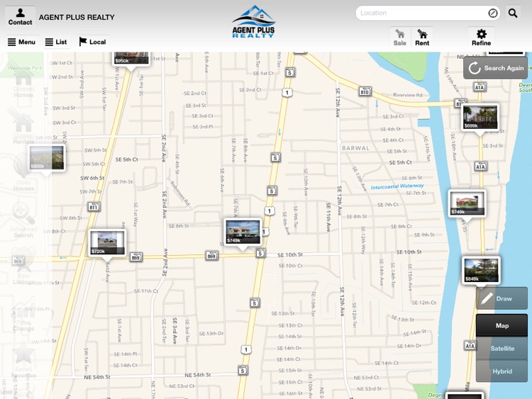Click the Search Again button
This screenshot has height=399, width=532.
click(x=495, y=68)
